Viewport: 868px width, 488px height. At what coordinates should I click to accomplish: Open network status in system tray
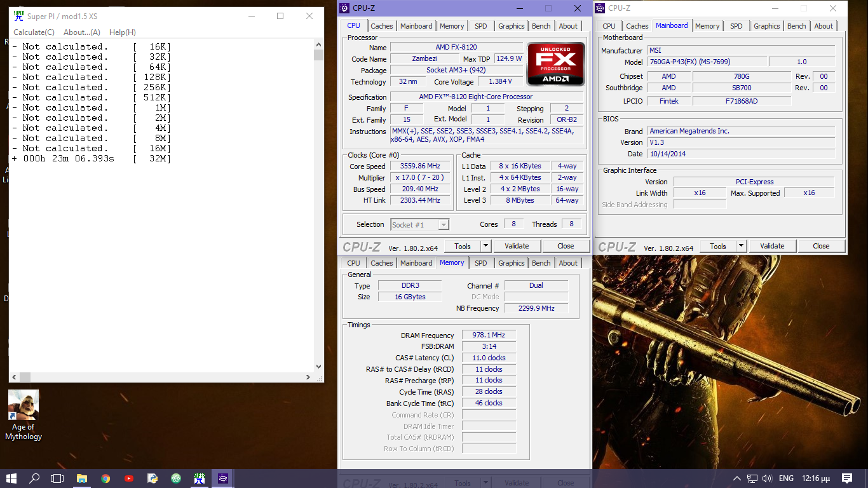click(x=752, y=478)
